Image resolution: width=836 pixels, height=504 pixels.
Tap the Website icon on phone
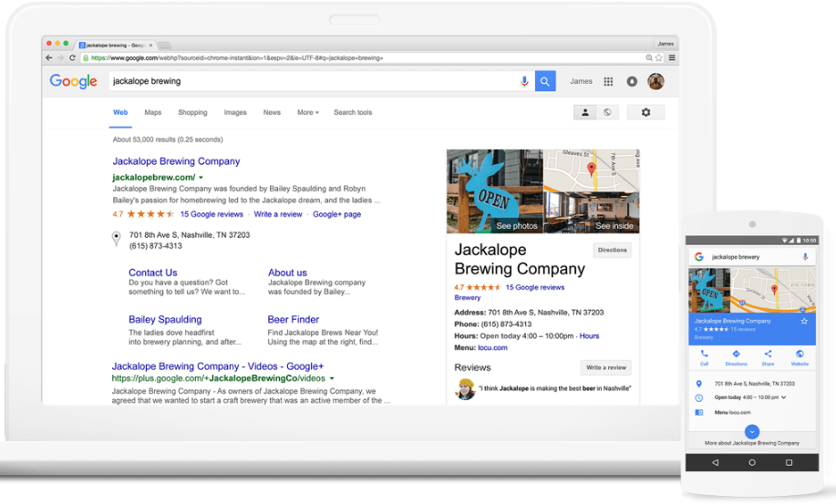pos(800,357)
